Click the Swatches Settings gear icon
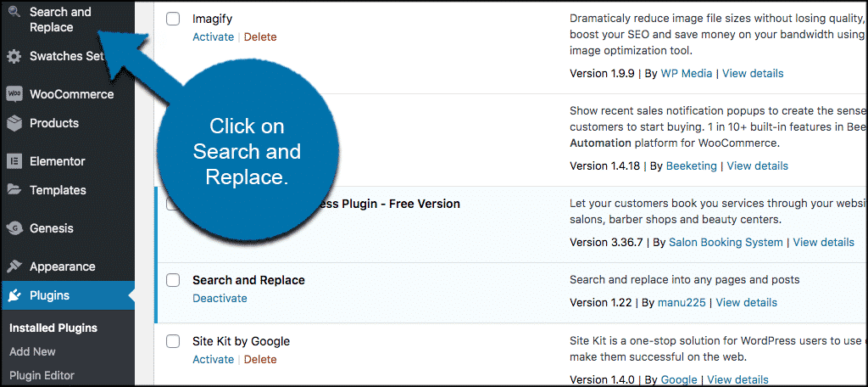868x387 pixels. [14, 56]
